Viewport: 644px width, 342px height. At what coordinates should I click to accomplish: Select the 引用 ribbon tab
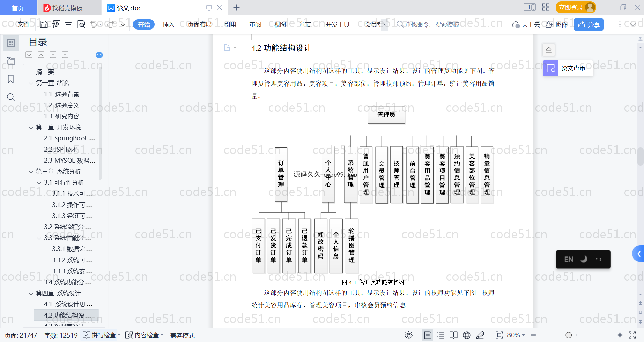(230, 24)
